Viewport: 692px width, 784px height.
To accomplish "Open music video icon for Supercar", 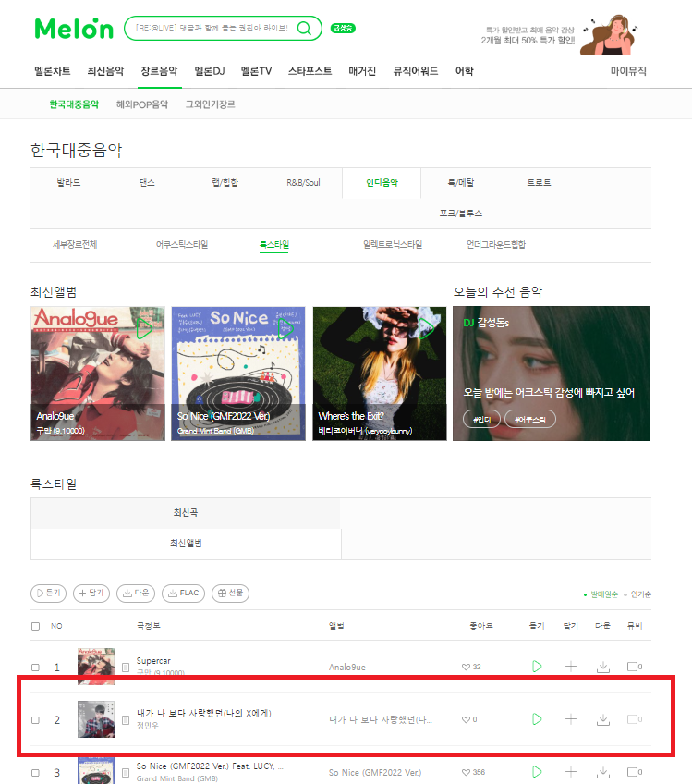I will pyautogui.click(x=633, y=667).
